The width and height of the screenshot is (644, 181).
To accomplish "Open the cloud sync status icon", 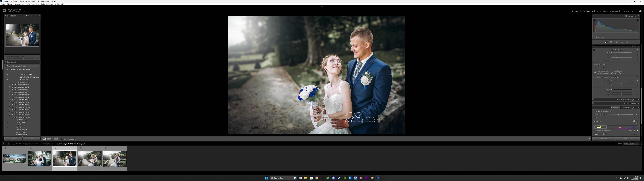I will pos(640,11).
